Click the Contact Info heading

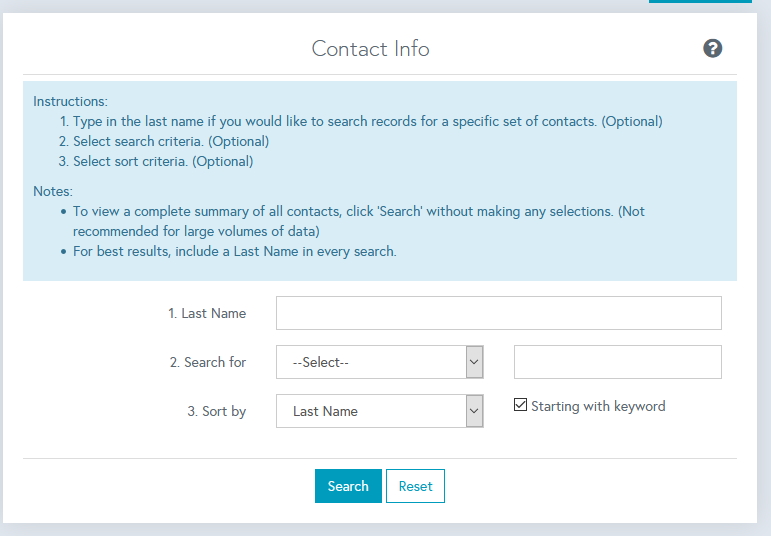[371, 49]
